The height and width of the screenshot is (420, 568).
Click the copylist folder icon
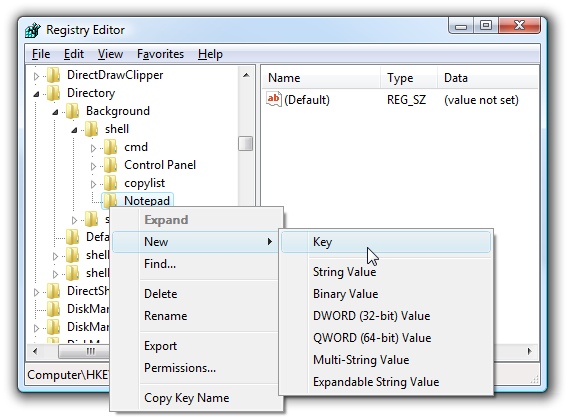[110, 183]
